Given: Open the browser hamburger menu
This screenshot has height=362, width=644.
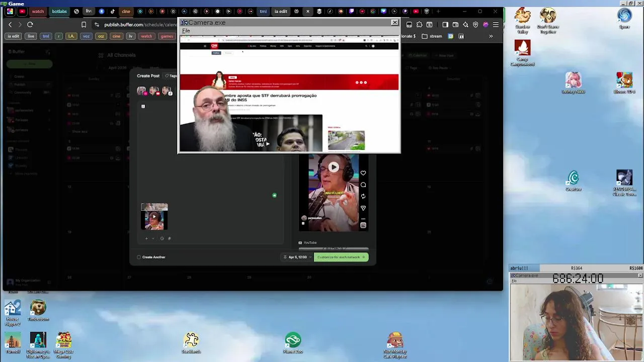Looking at the screenshot, I should [496, 25].
